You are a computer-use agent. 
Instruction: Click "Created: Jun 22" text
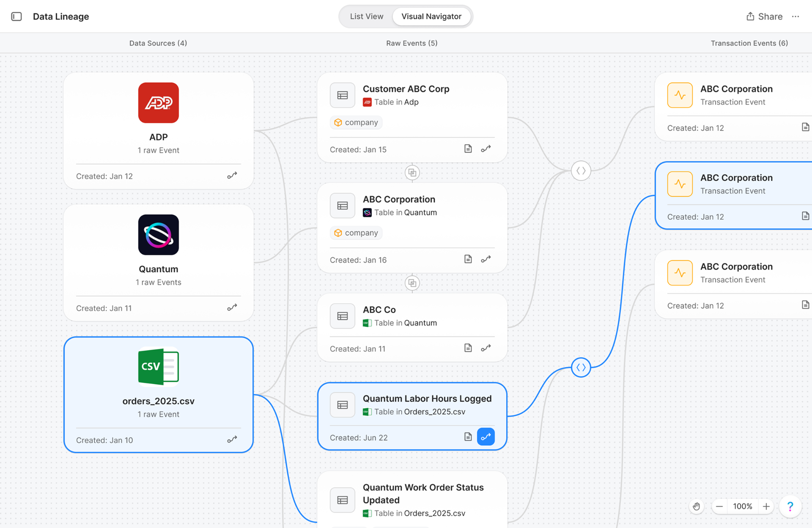click(x=359, y=437)
